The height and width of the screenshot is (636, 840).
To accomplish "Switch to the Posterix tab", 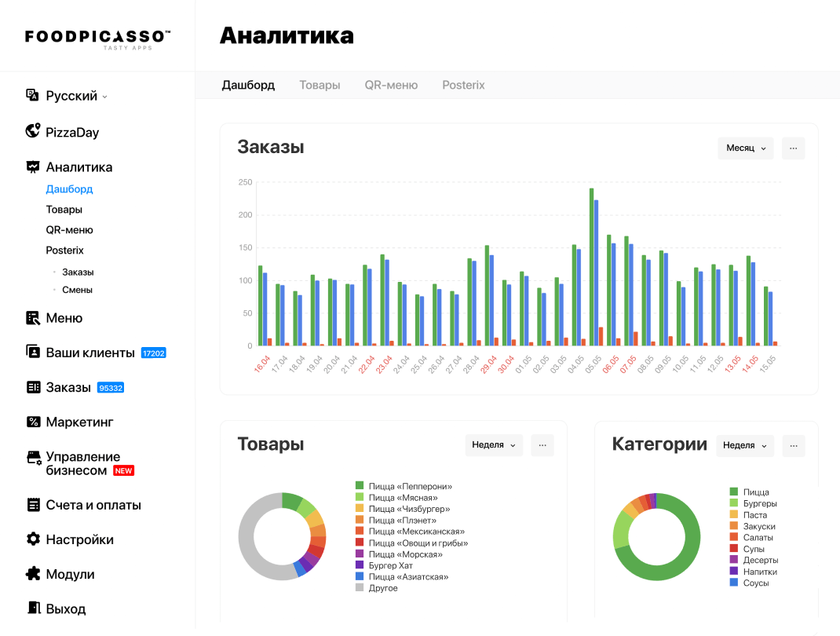I will click(x=463, y=85).
